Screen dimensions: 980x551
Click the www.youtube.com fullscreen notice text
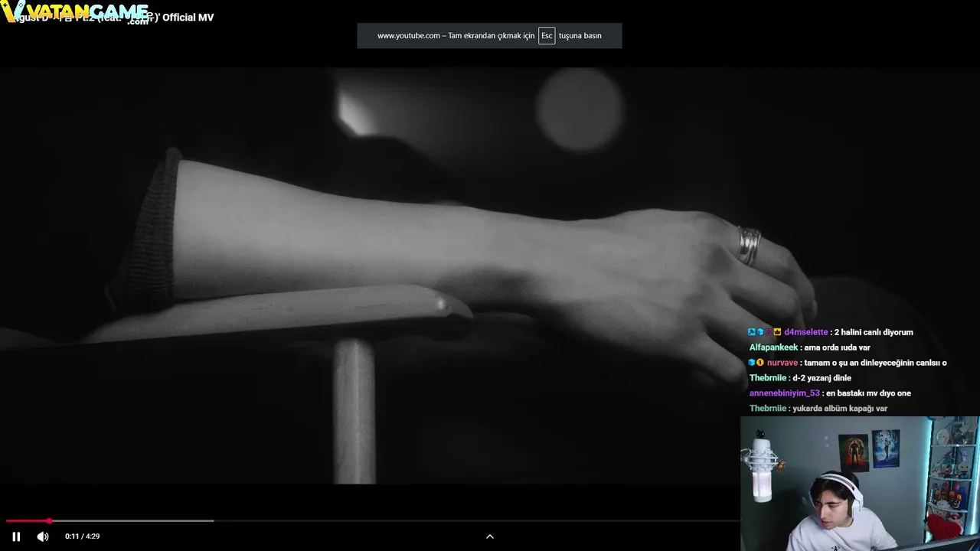coord(489,36)
